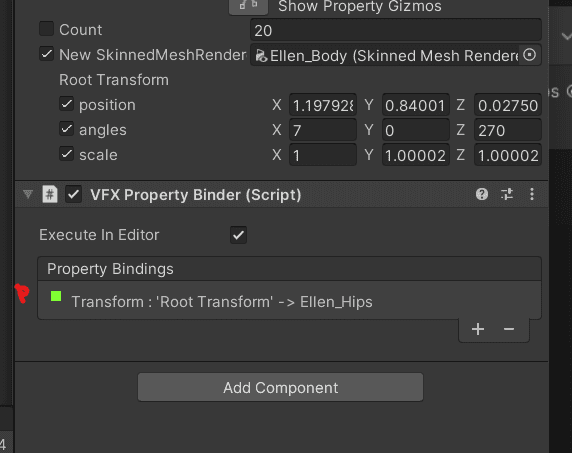Screen dimensions: 572x453
Task: Select the Root Transform to Ellen_Hips binding
Action: [x=290, y=301]
